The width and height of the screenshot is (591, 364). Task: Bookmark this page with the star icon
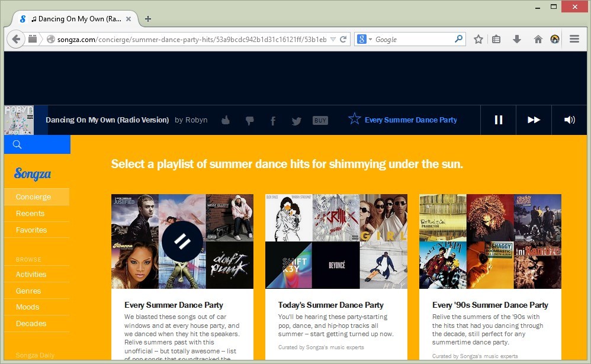(478, 39)
